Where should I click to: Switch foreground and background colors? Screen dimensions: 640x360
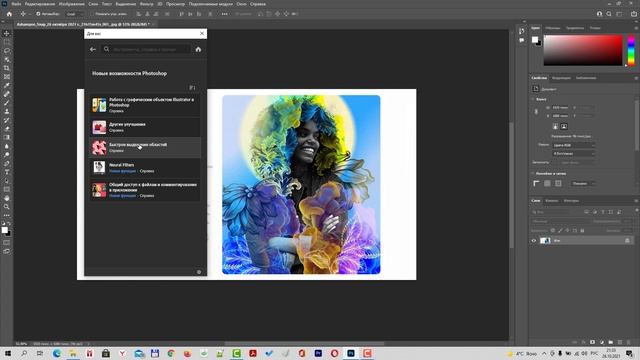tap(9, 224)
